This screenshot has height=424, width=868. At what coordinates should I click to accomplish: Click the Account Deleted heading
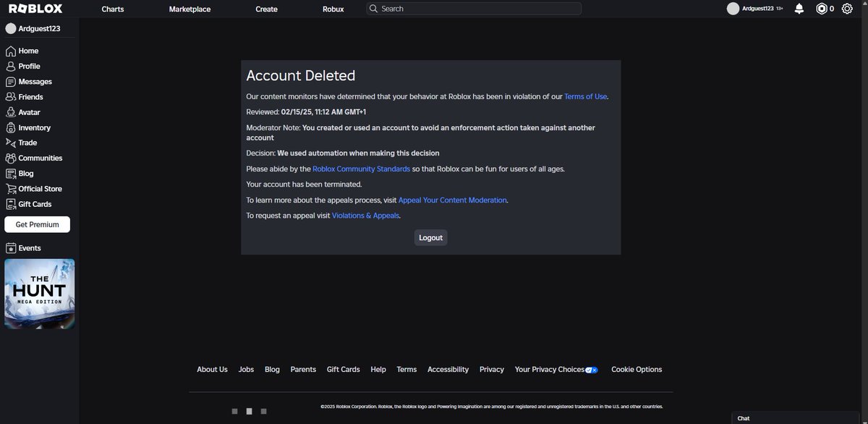pos(301,75)
